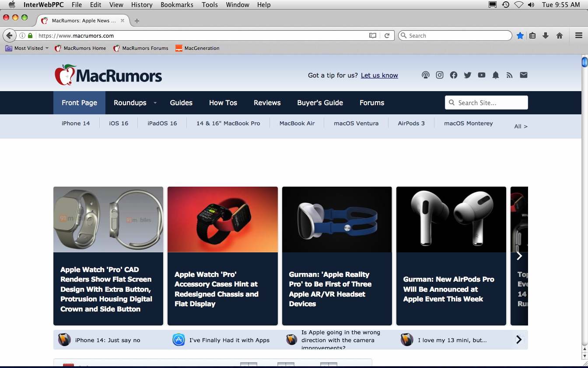This screenshot has height=368, width=588.
Task: Open the iOS 16 roundup link
Action: (119, 123)
